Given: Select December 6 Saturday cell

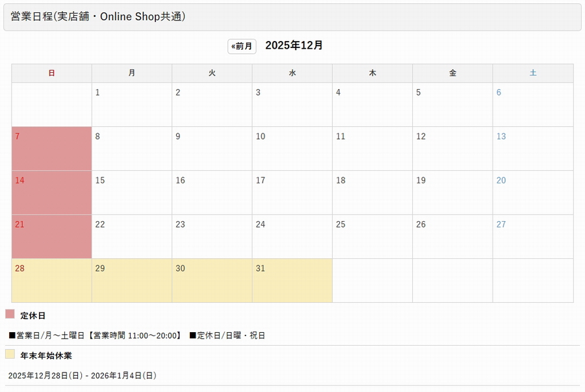Looking at the screenshot, I should pyautogui.click(x=533, y=105).
